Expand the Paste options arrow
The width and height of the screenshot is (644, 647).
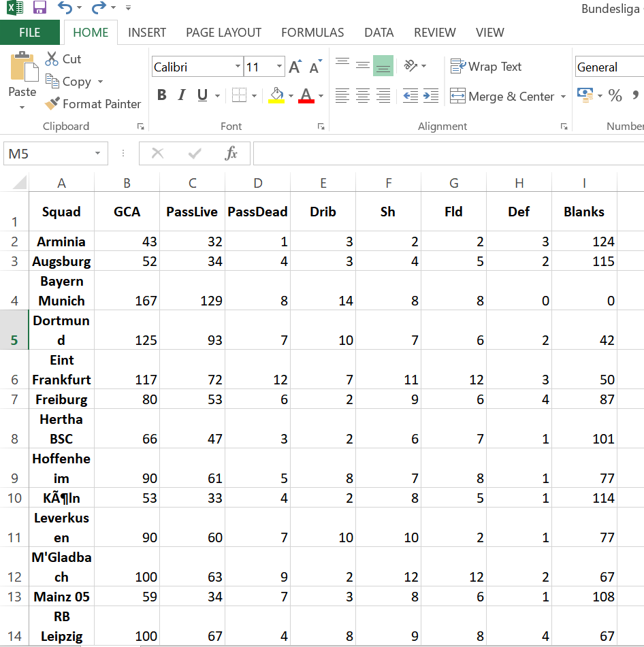tap(22, 107)
